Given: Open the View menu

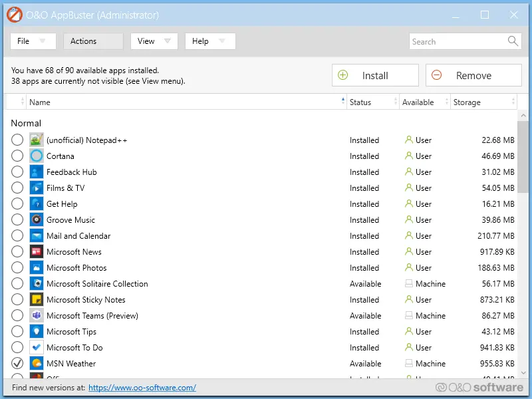Looking at the screenshot, I should (x=154, y=41).
